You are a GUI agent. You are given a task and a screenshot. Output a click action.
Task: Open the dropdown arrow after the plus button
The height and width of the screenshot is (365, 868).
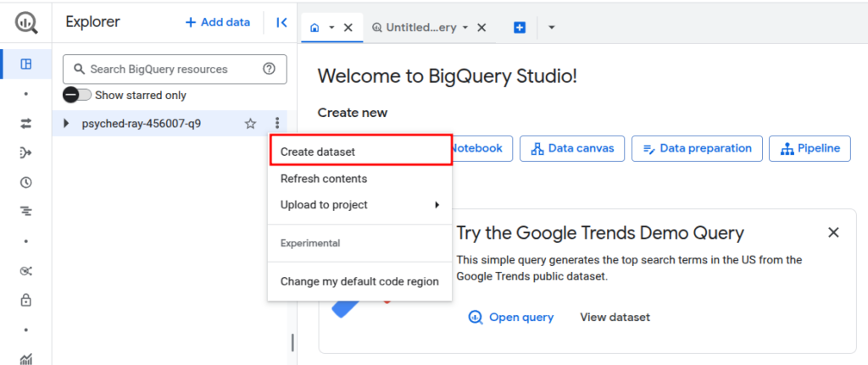tap(551, 28)
